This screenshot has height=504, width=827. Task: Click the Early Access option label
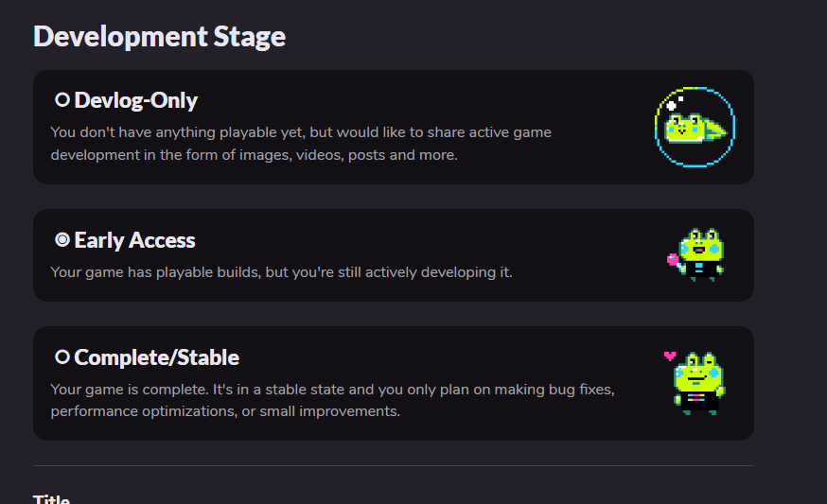(134, 240)
